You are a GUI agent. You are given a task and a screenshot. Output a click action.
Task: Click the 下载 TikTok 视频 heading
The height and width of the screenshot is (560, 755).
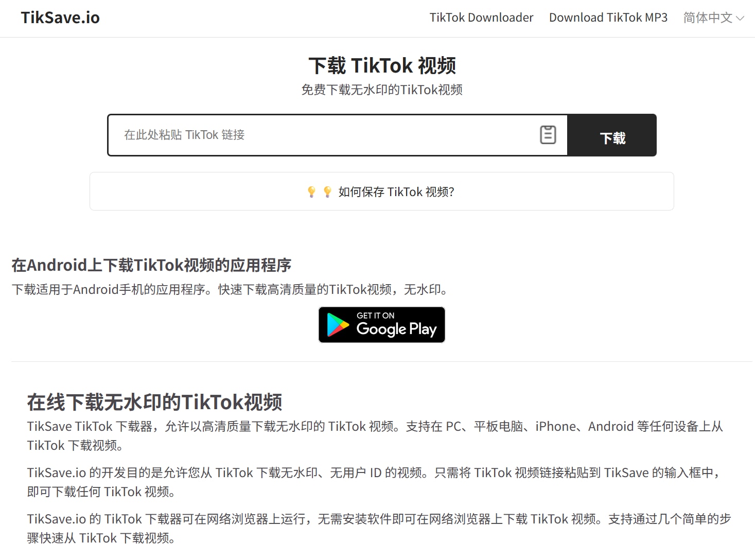382,65
